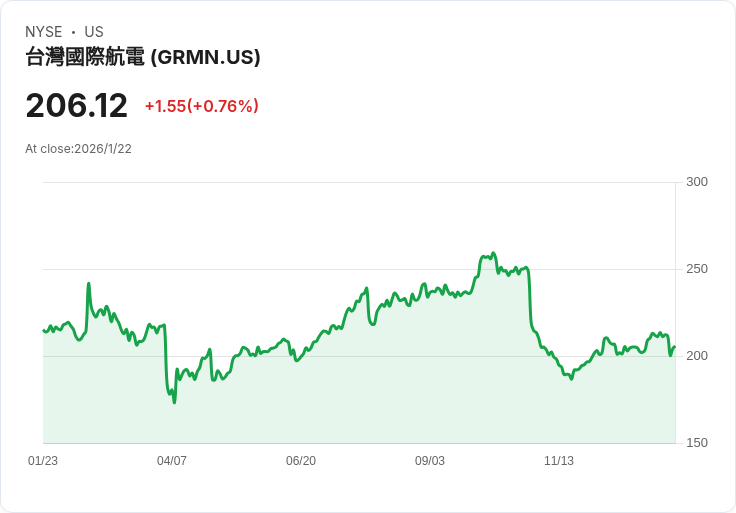Image resolution: width=736 pixels, height=513 pixels.
Task: Click the last point of the price line
Action: [x=674, y=347]
